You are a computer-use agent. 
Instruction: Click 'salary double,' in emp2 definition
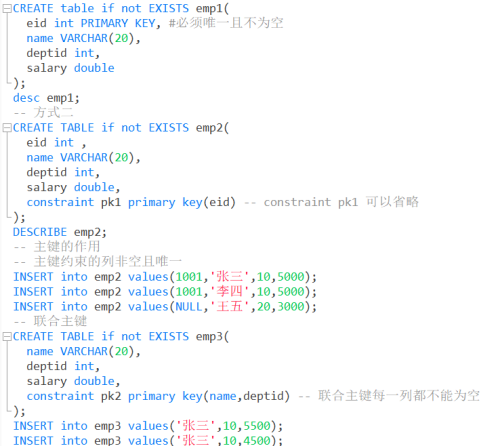click(73, 187)
